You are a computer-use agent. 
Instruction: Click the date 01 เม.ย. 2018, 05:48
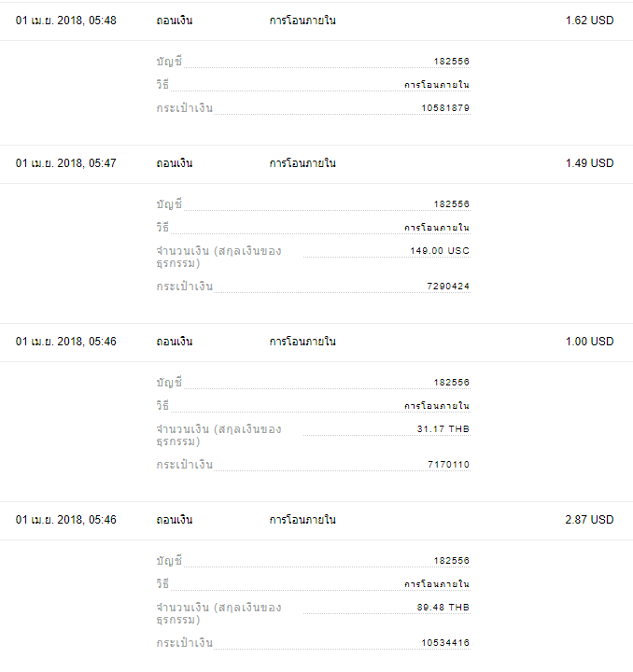(66, 21)
